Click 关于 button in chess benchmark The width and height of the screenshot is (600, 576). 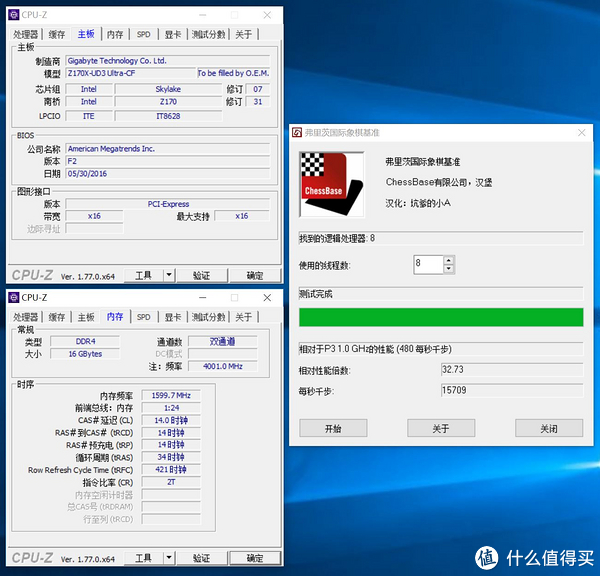click(441, 428)
